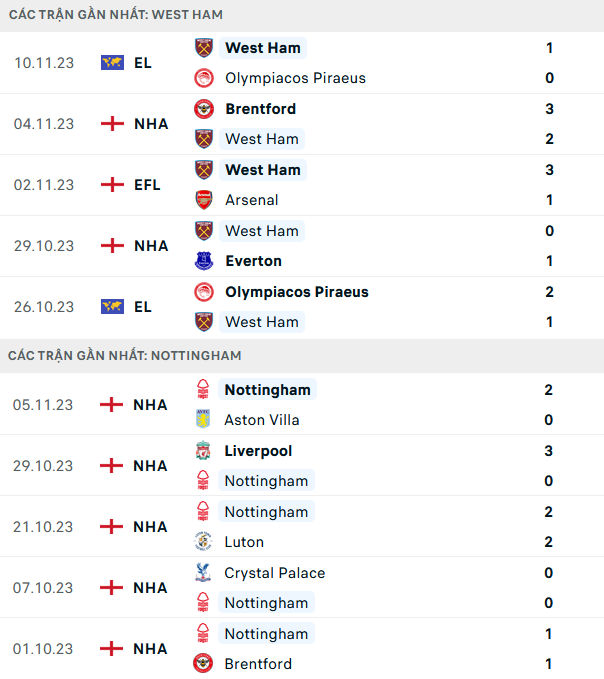Image resolution: width=604 pixels, height=679 pixels.
Task: Click the Europa League flag icon on 10.11.23
Action: click(112, 63)
